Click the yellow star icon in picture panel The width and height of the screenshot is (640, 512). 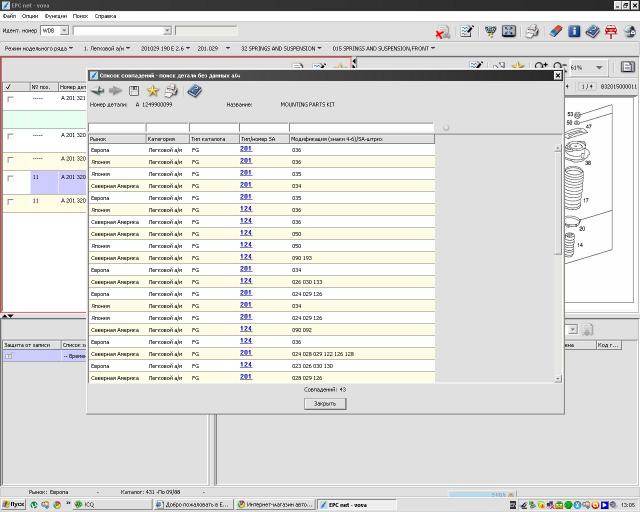click(518, 65)
